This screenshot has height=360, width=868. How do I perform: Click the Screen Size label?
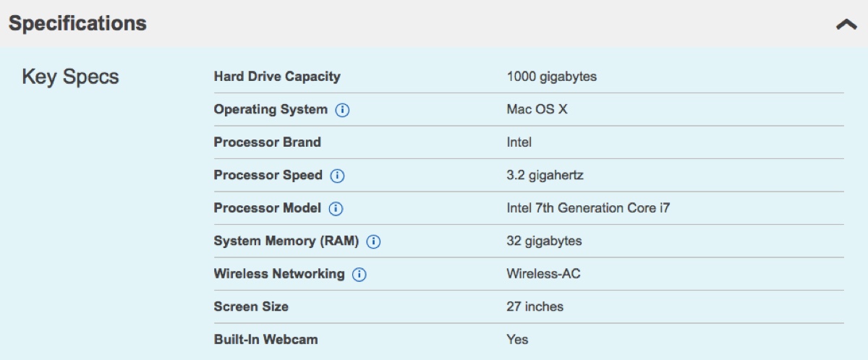coord(251,307)
